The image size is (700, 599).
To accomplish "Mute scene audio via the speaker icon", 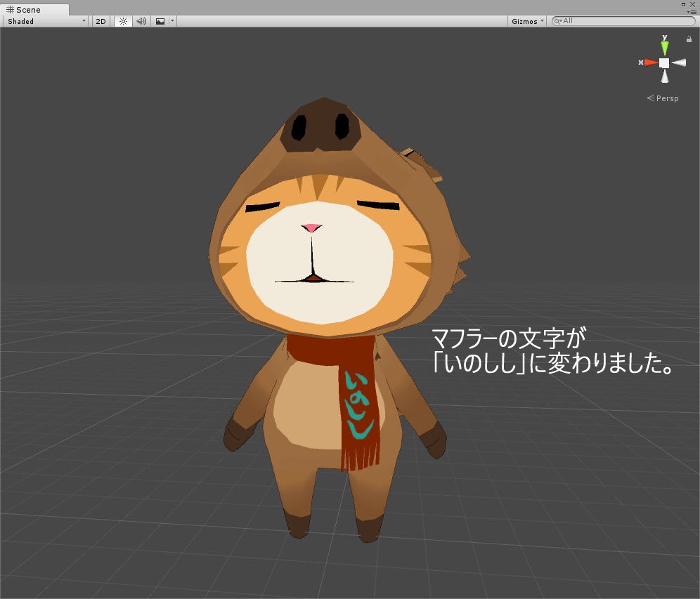I will click(x=141, y=21).
